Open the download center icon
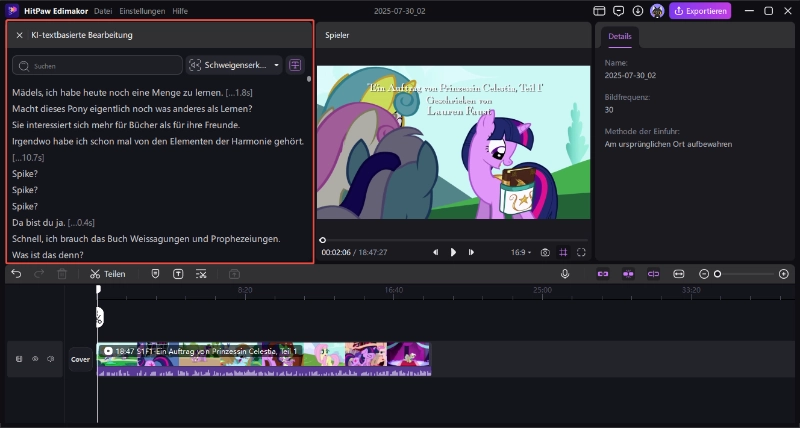800x428 pixels. (638, 11)
